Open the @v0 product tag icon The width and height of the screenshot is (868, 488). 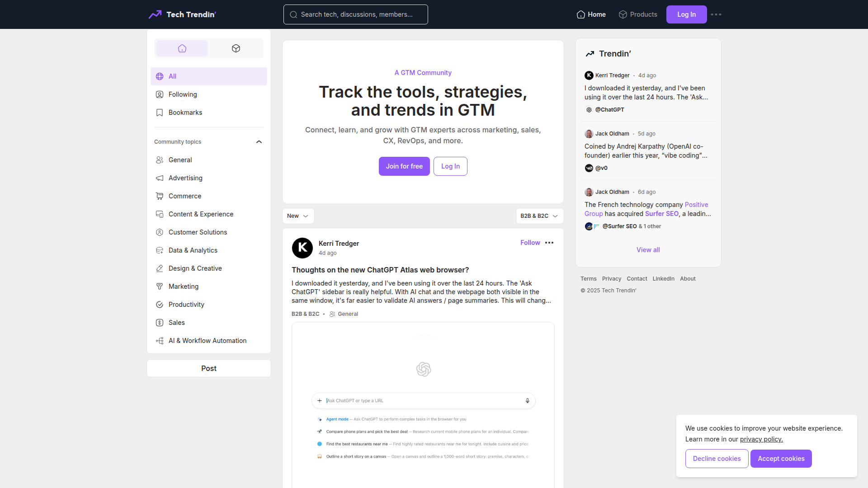589,168
